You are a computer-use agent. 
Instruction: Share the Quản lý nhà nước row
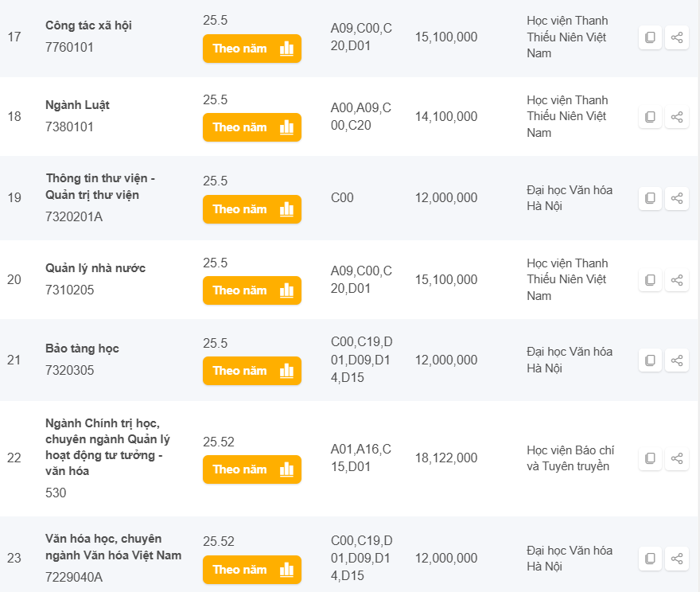677,280
